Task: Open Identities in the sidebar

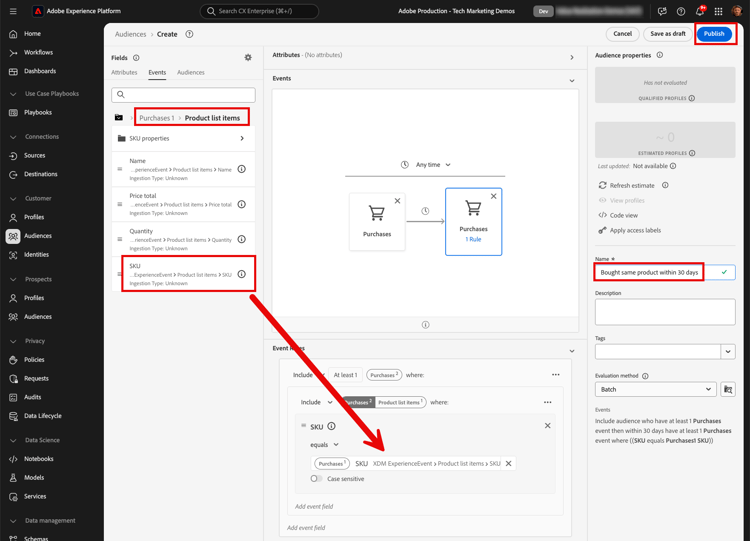Action: (36, 254)
